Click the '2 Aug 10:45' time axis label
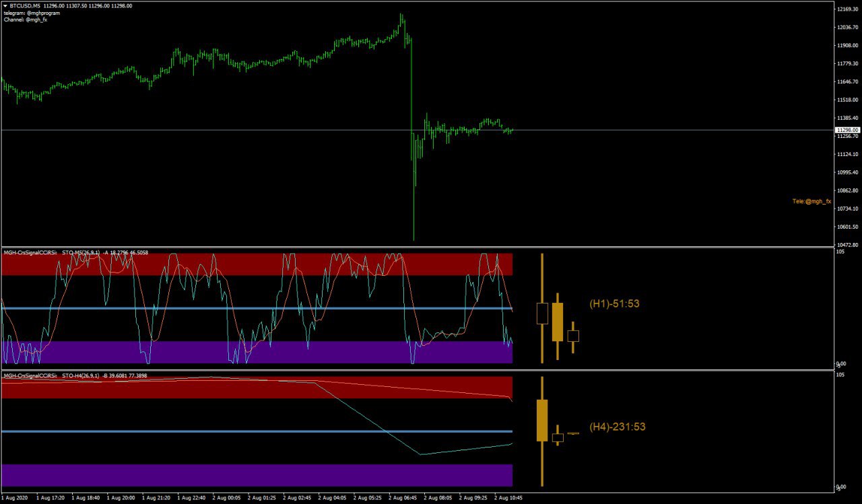862x504 pixels. (x=509, y=499)
